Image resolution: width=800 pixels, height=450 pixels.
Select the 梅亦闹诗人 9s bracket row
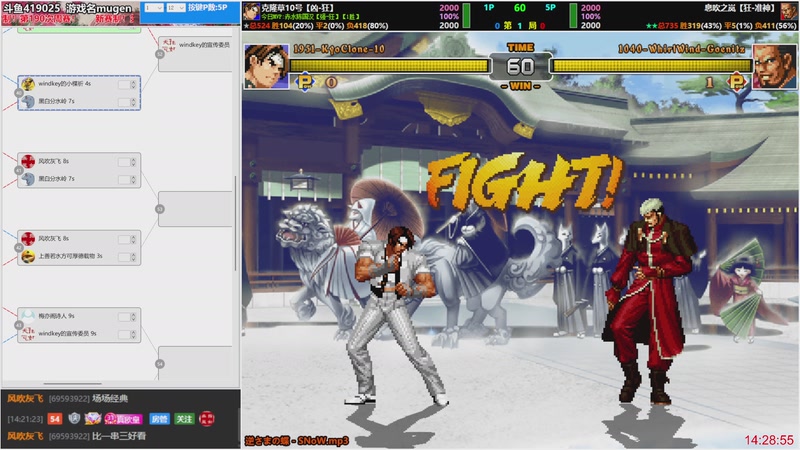79,316
